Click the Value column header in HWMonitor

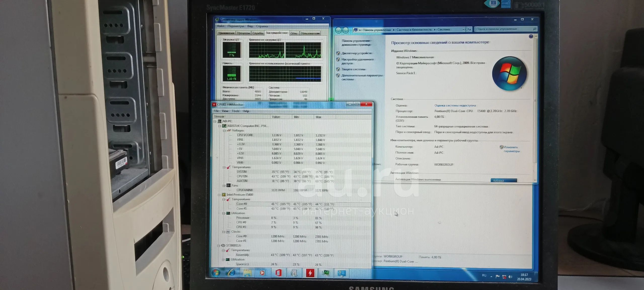click(x=281, y=117)
